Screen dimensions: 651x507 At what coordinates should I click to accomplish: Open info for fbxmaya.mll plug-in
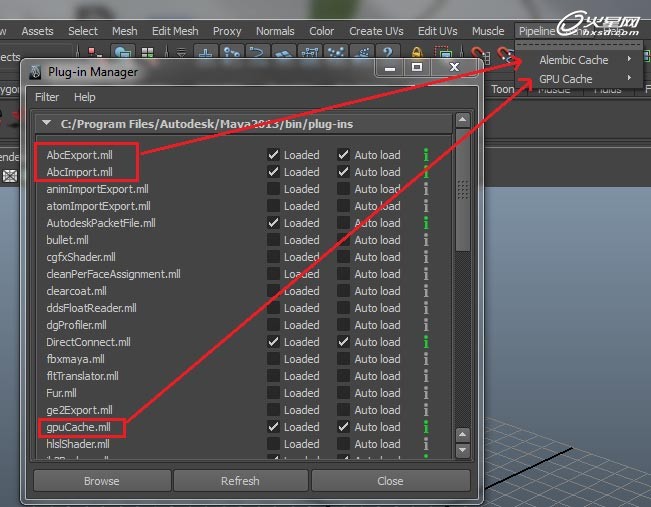click(426, 359)
